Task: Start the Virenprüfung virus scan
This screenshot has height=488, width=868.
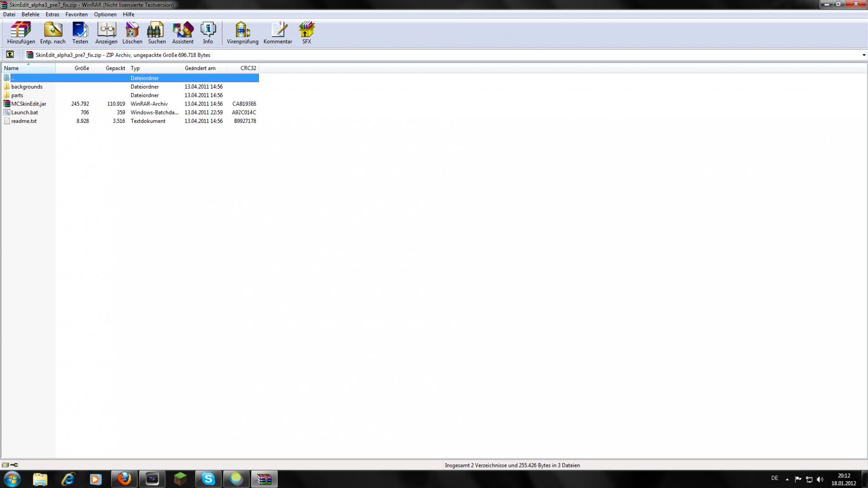Action: [243, 32]
